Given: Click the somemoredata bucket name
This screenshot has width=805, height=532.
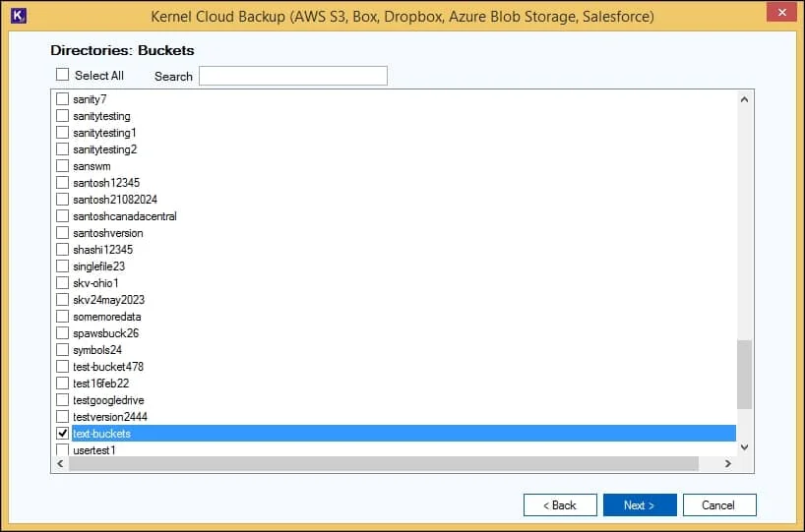Looking at the screenshot, I should [107, 317].
